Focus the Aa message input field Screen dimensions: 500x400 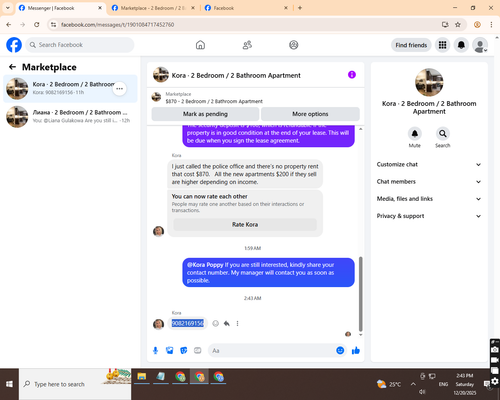coord(272,350)
